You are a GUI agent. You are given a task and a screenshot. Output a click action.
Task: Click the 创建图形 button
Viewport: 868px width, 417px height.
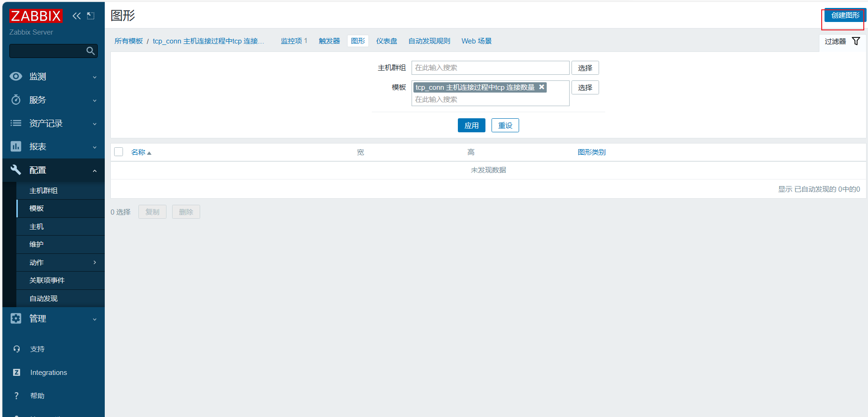(x=845, y=15)
